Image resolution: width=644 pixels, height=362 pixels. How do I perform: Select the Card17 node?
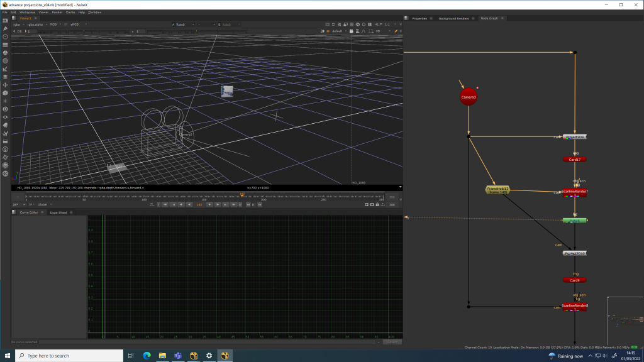[574, 160]
